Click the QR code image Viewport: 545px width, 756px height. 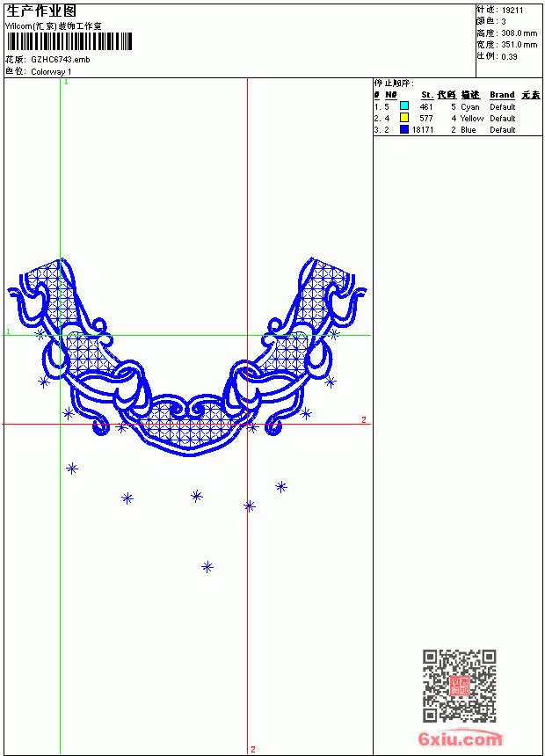[x=460, y=686]
